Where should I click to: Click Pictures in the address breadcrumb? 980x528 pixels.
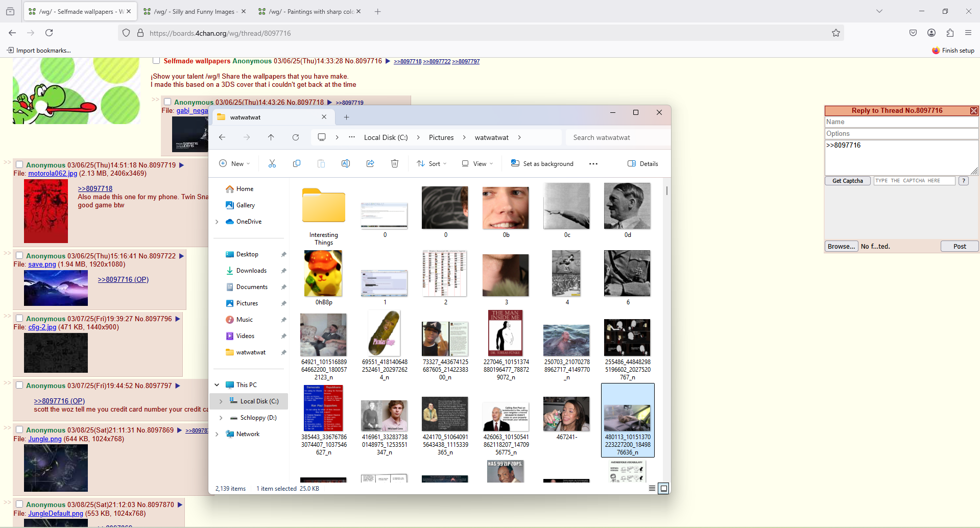pyautogui.click(x=441, y=137)
